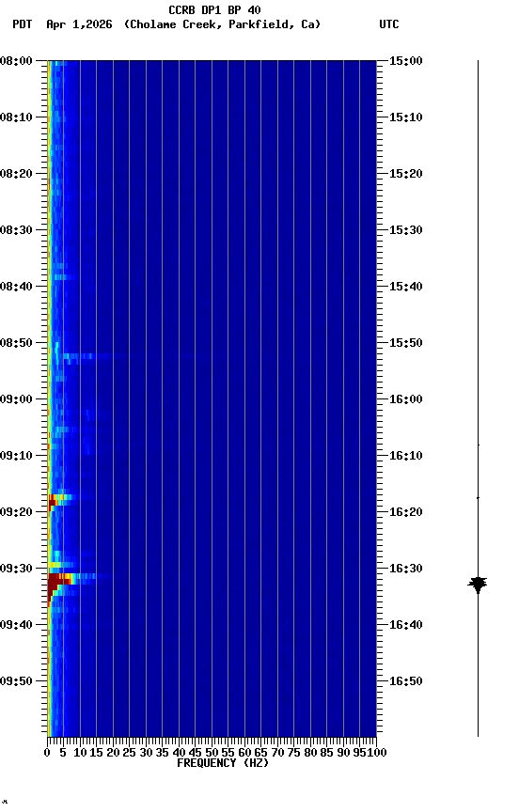Click the 15:10 UTC time label
The width and height of the screenshot is (519, 812).
tap(406, 117)
